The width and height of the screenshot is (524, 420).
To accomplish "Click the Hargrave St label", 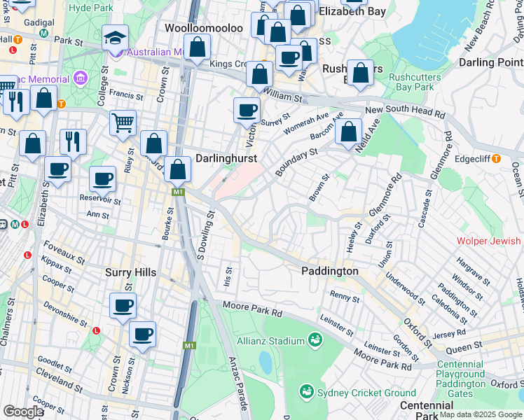I will click(x=473, y=272).
